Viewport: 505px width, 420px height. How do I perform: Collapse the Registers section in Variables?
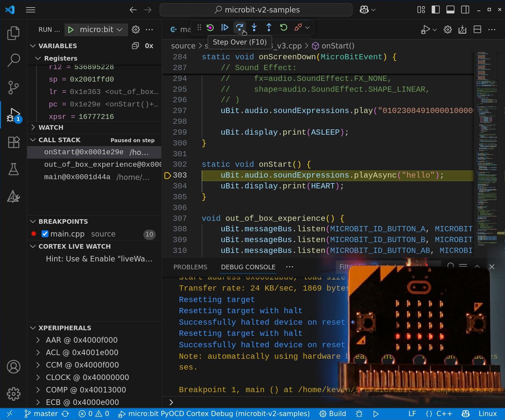click(38, 58)
